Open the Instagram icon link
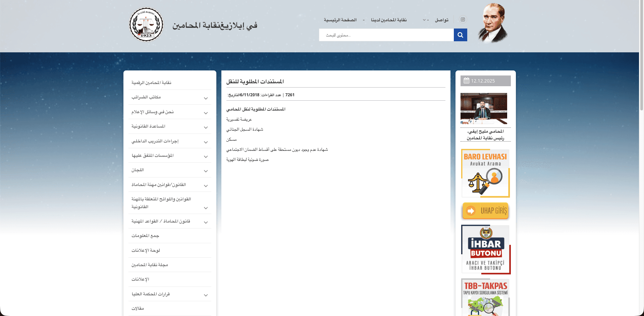This screenshot has width=644, height=316. 463,19
